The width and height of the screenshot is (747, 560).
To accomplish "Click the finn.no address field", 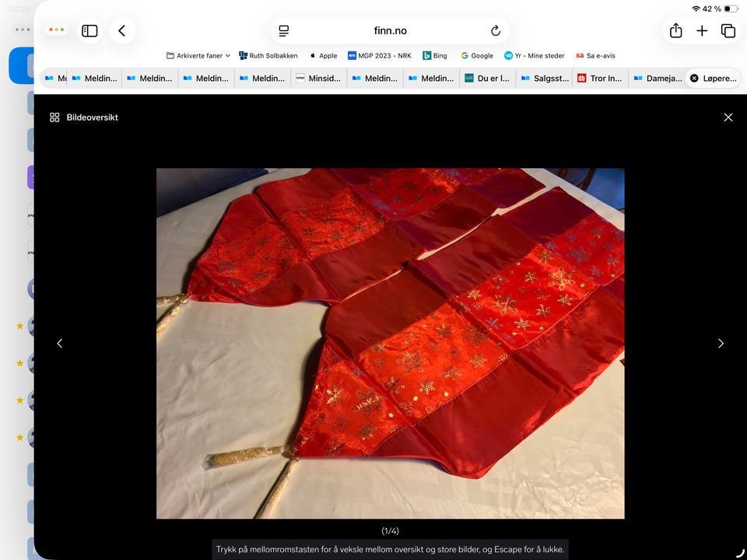I will pos(390,31).
